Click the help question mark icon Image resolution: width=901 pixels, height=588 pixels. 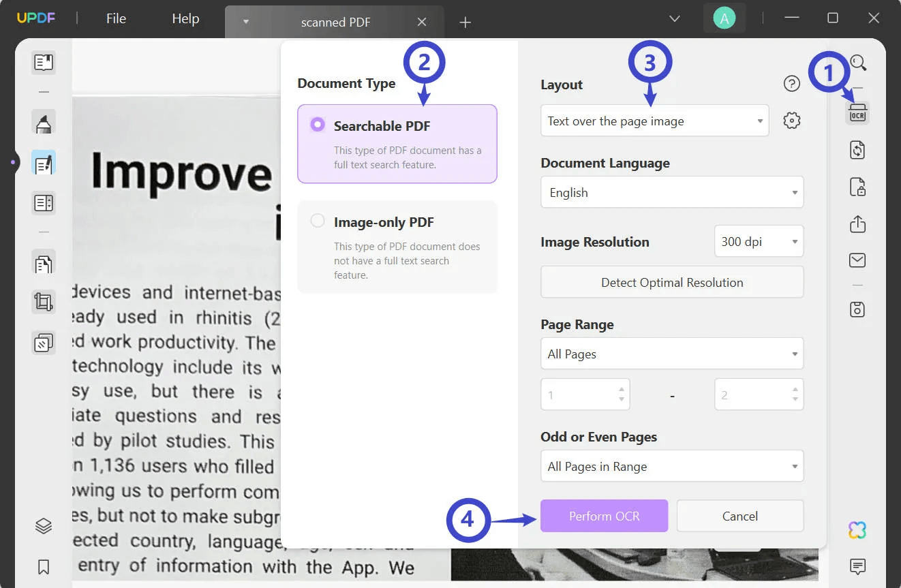click(x=791, y=84)
